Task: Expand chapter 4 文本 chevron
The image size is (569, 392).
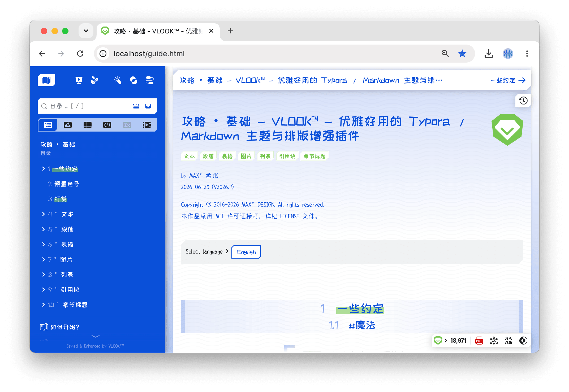Action: point(44,214)
